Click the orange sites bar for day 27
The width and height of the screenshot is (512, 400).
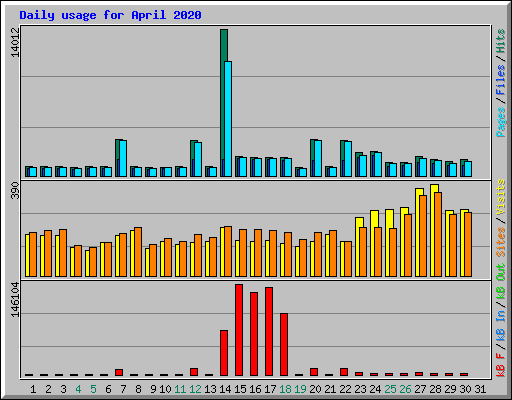pyautogui.click(x=423, y=236)
